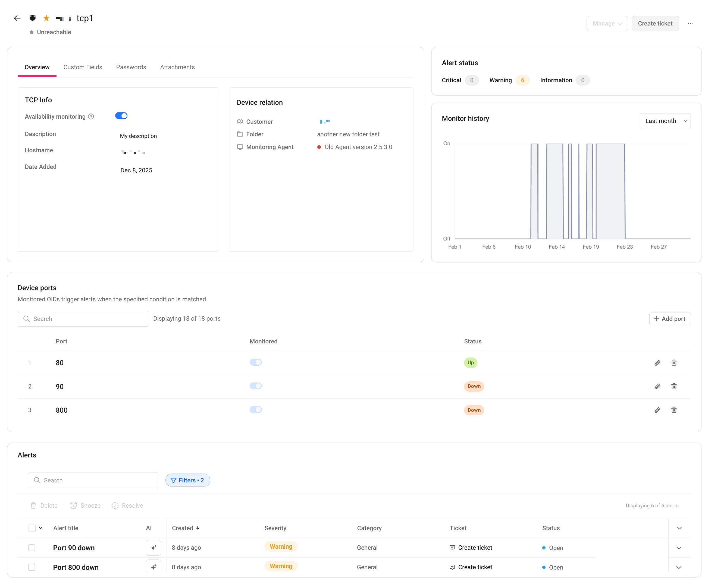
Task: Click the Alert title column header
Action: tap(66, 528)
